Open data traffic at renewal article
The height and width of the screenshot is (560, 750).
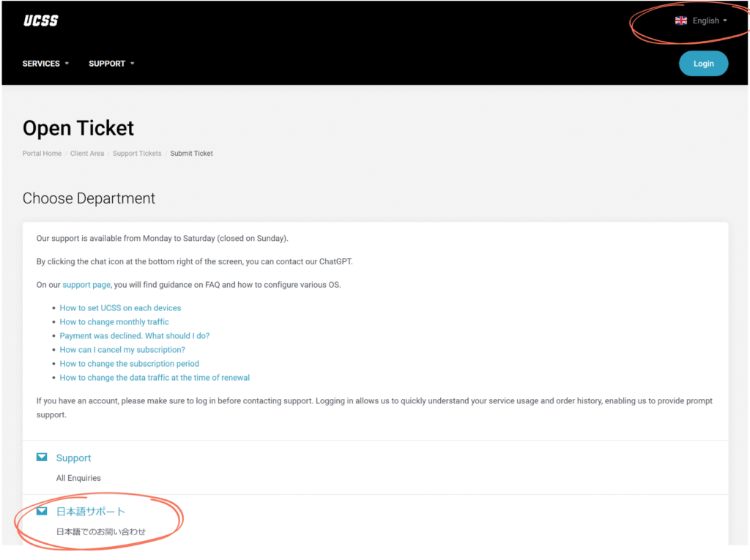155,378
